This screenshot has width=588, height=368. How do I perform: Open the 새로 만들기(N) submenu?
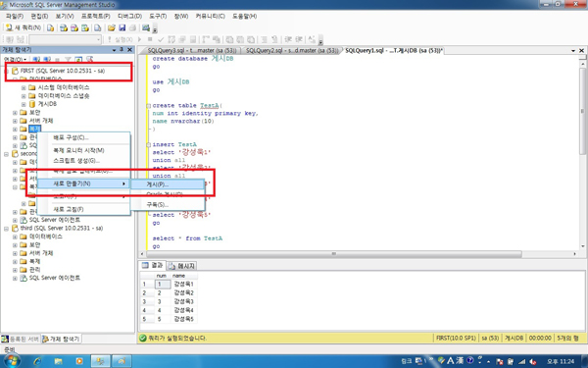83,184
